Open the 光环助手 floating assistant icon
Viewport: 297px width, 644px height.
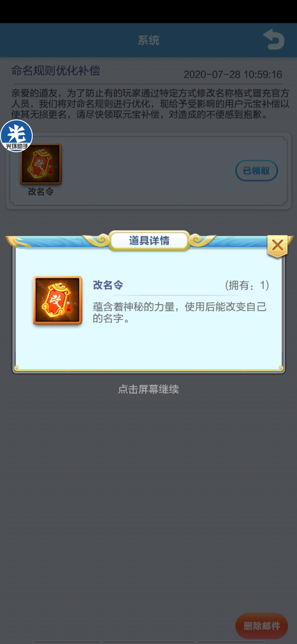[x=16, y=136]
